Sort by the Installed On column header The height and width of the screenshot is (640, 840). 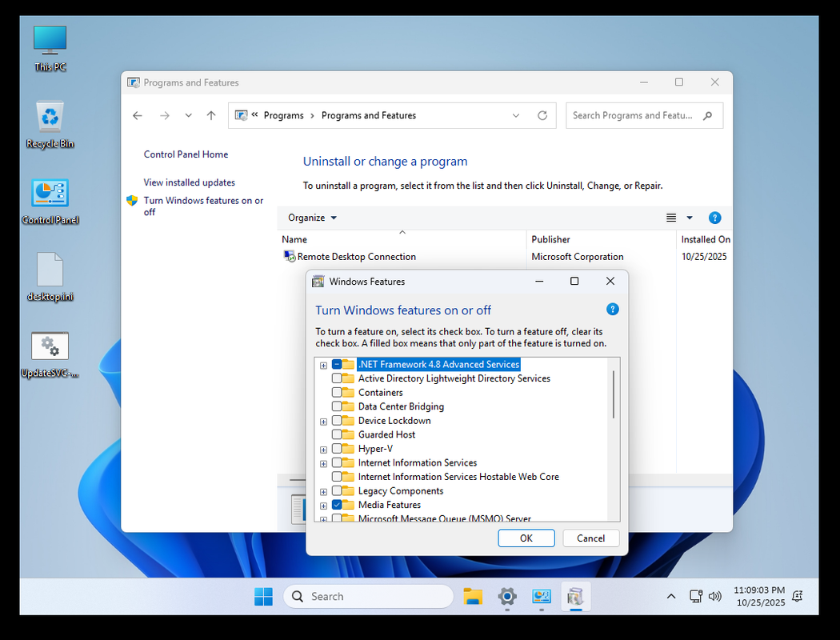(705, 239)
